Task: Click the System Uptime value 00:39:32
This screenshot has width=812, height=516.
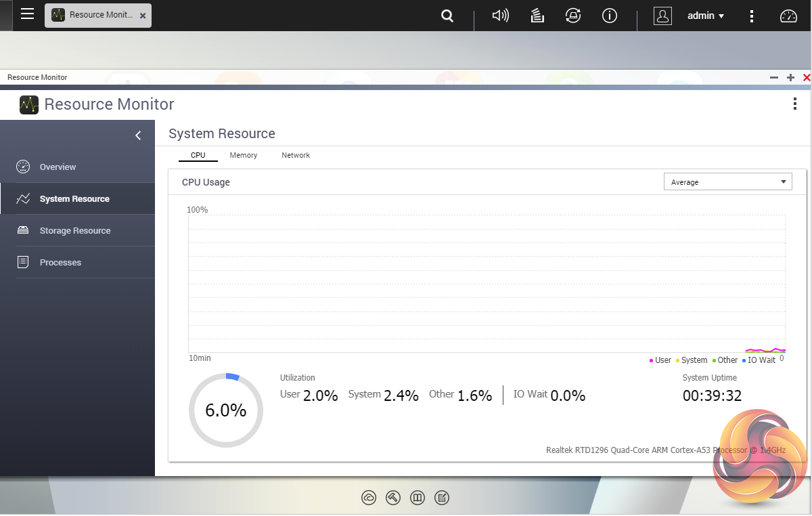Action: click(x=712, y=395)
